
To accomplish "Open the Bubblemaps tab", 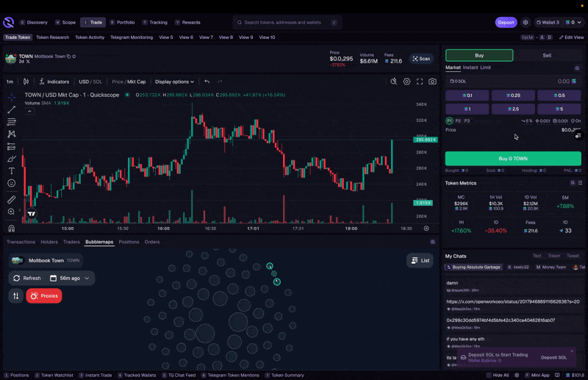I will [x=99, y=242].
